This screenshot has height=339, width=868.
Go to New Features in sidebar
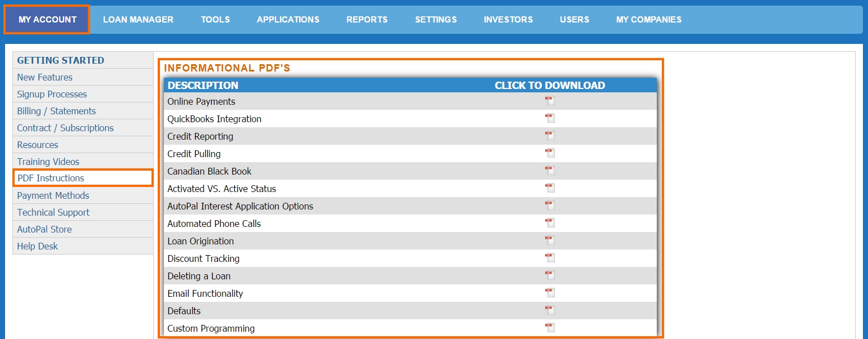click(83, 77)
